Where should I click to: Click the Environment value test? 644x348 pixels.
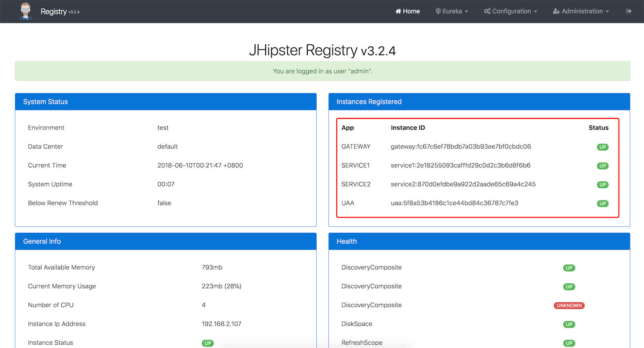[x=163, y=128]
